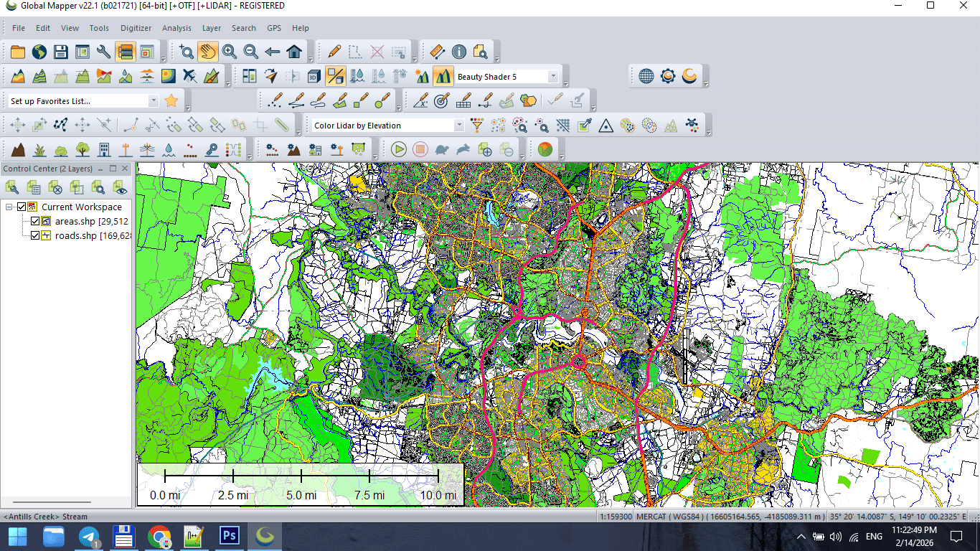This screenshot has width=980, height=551.
Task: Select the Digitizer pencil tool
Action: point(334,51)
